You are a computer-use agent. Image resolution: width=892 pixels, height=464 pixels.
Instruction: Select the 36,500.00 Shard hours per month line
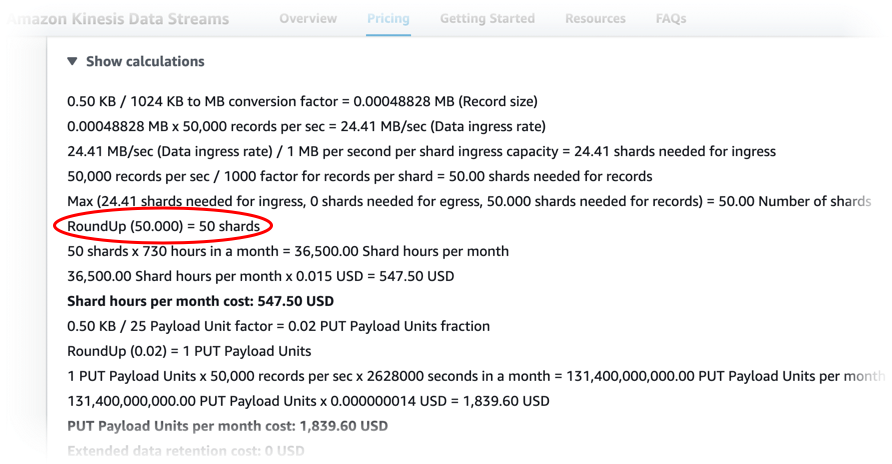(x=288, y=251)
